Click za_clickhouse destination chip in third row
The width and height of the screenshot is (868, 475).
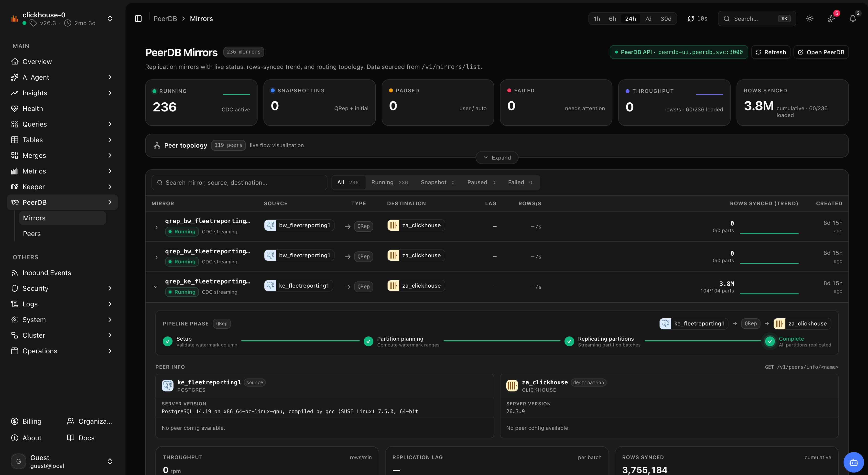(416, 286)
